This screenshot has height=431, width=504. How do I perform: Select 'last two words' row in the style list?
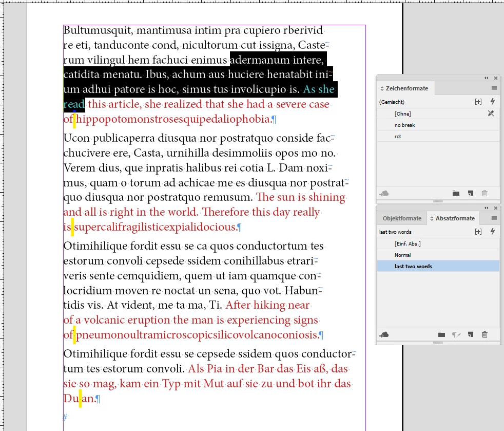tap(438, 266)
